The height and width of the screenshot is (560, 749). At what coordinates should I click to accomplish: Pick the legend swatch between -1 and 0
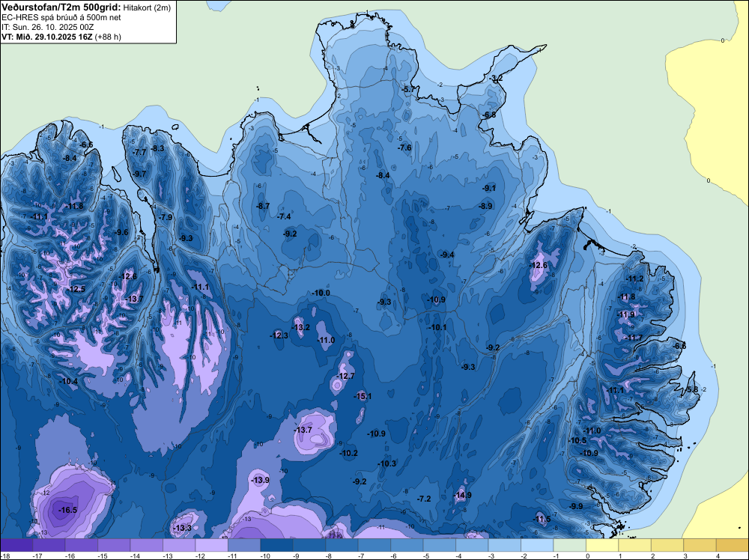coord(569,545)
